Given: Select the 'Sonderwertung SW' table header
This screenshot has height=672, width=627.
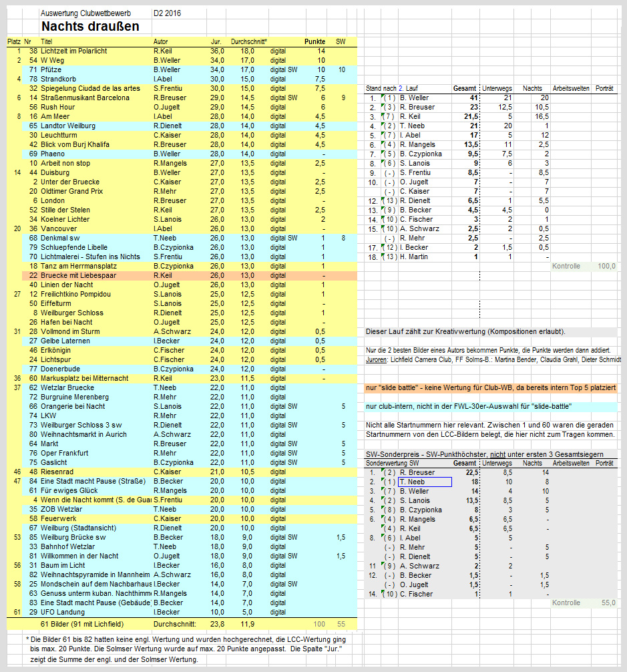Looking at the screenshot, I should [393, 464].
